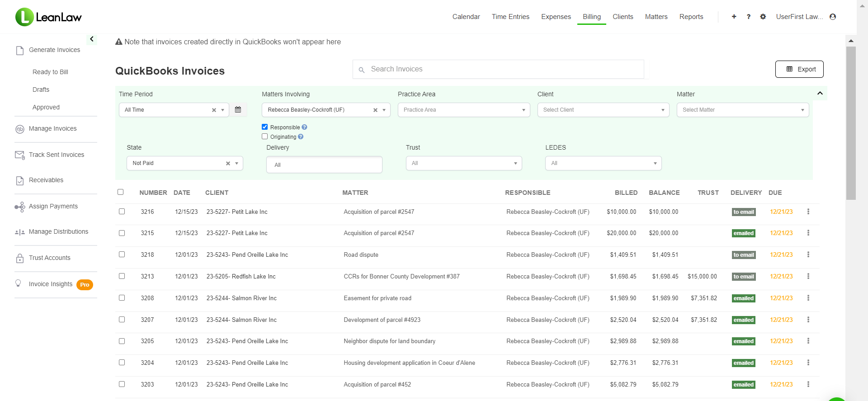Open settings gear icon
The image size is (868, 401).
pos(763,17)
